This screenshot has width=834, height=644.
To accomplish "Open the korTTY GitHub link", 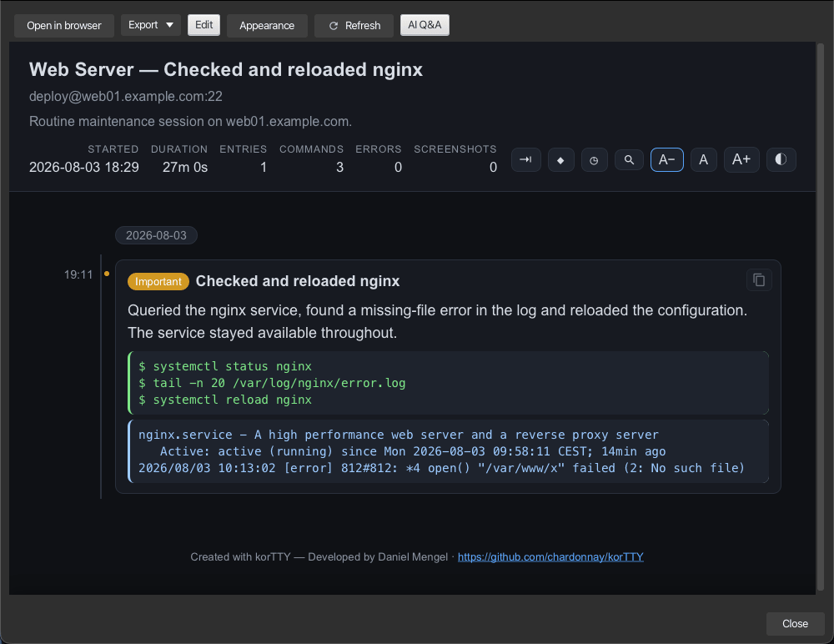I will click(x=550, y=556).
